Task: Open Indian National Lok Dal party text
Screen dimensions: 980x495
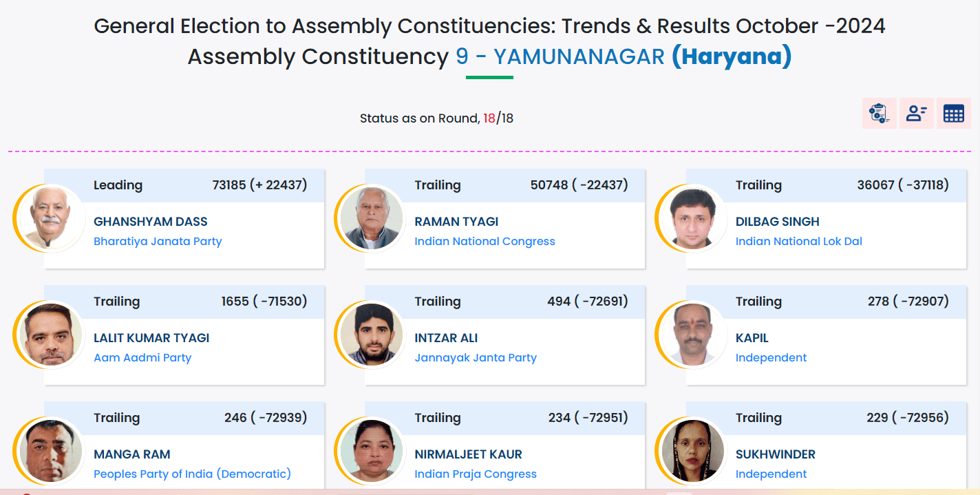Action: (x=798, y=242)
